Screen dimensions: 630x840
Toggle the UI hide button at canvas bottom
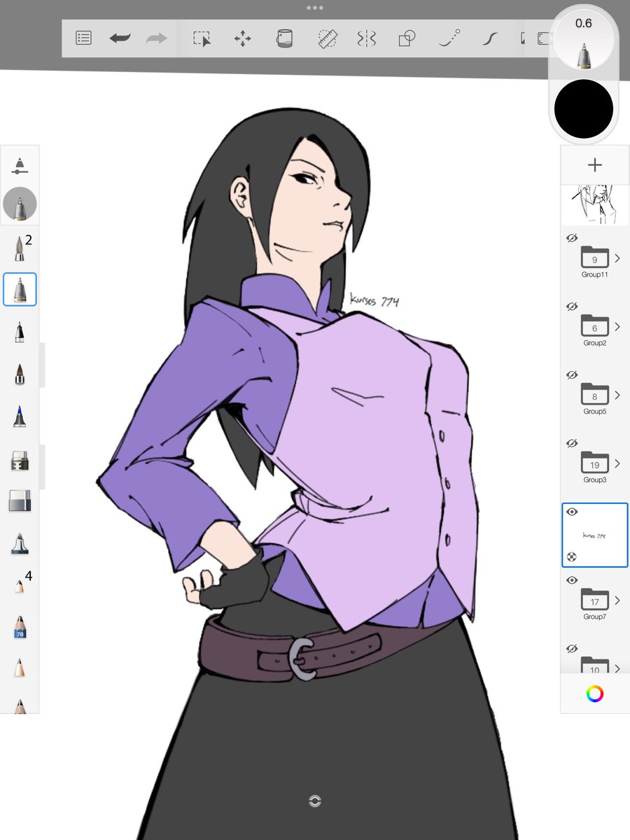tap(315, 801)
